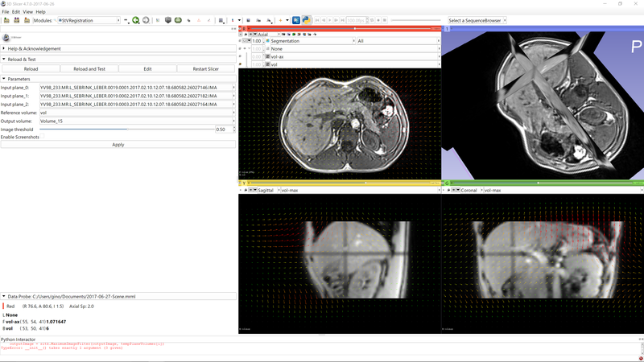Click the Load Data toolbar icon

click(6, 20)
